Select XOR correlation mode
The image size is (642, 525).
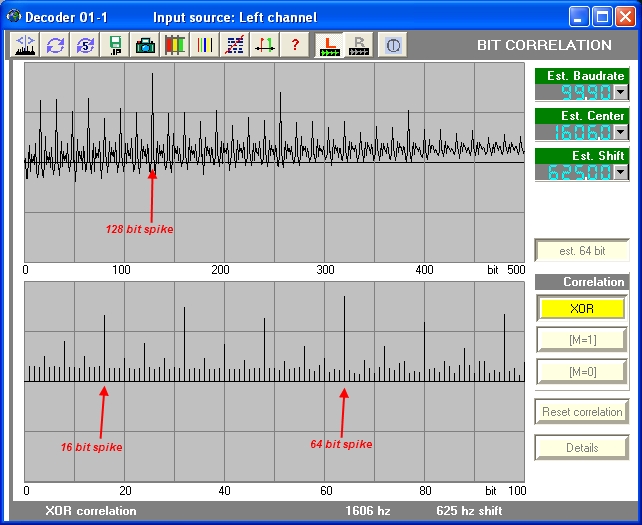point(582,309)
